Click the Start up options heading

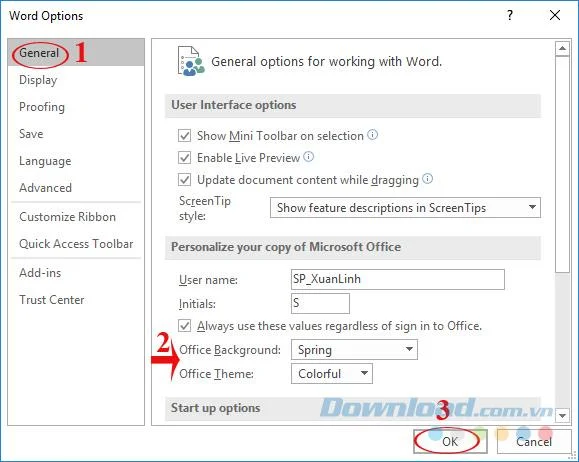pyautogui.click(x=216, y=408)
